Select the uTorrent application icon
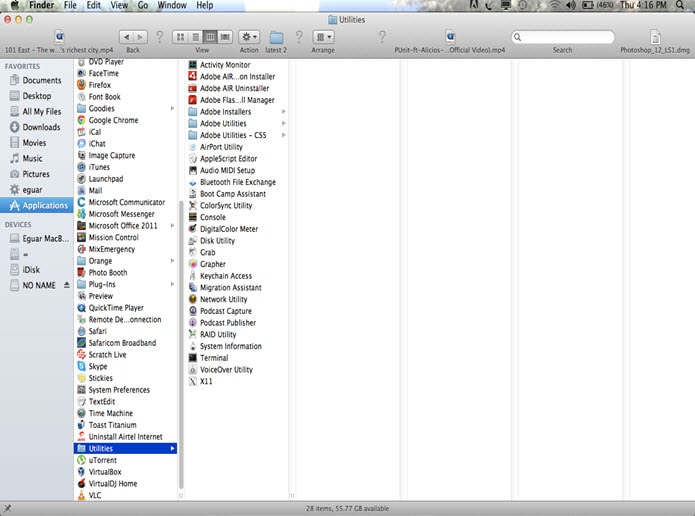Image resolution: width=695 pixels, height=516 pixels. pyautogui.click(x=82, y=460)
